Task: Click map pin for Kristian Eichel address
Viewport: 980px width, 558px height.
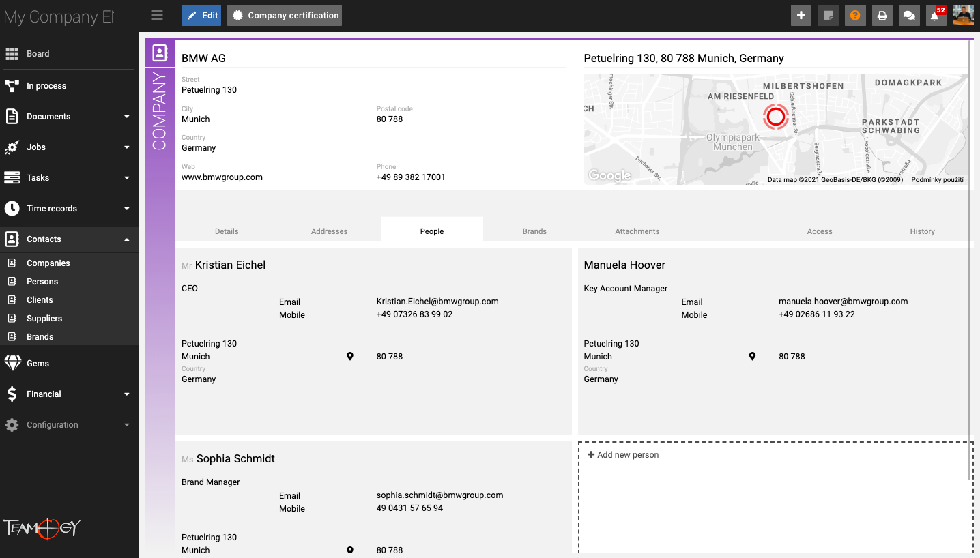Action: coord(350,356)
